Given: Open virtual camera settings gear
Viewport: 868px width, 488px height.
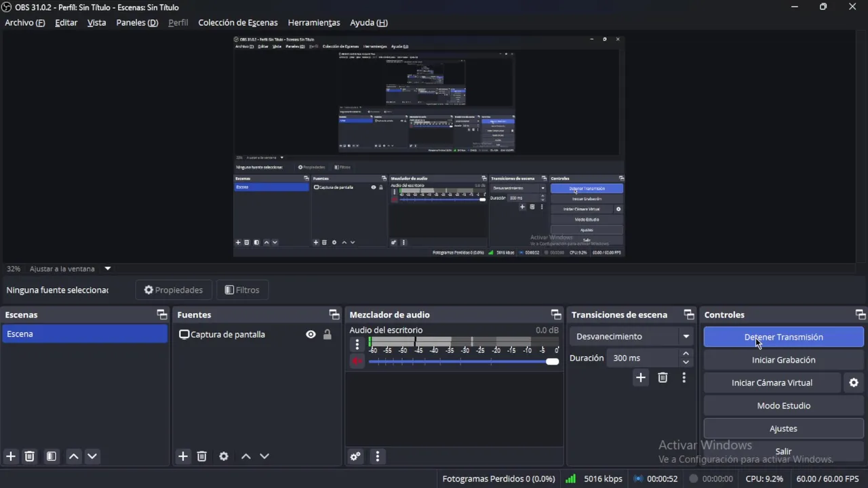Looking at the screenshot, I should click(x=854, y=383).
